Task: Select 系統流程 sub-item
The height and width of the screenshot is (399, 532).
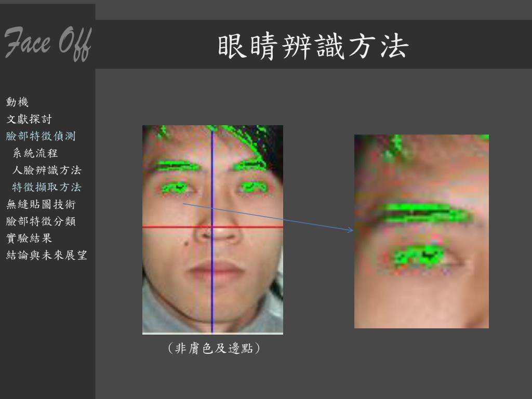Action: click(x=35, y=153)
